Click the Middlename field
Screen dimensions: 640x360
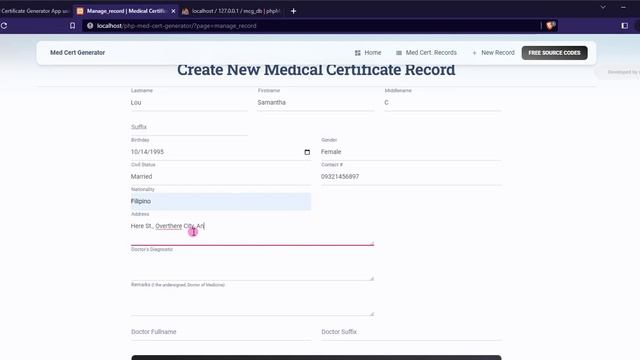[x=442, y=102]
